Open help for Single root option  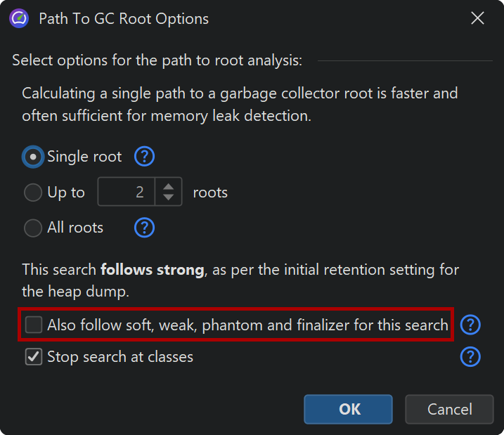coord(144,156)
